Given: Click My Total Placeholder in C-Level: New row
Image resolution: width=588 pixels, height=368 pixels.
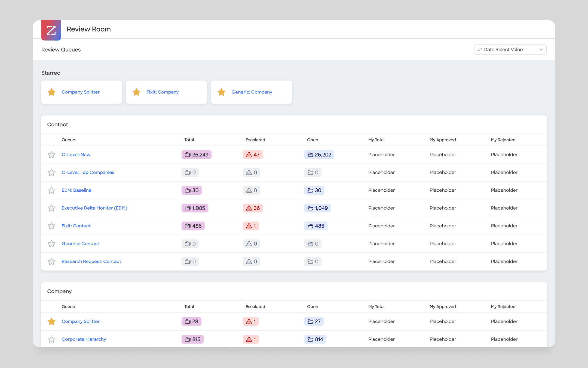Looking at the screenshot, I should click(x=381, y=155).
